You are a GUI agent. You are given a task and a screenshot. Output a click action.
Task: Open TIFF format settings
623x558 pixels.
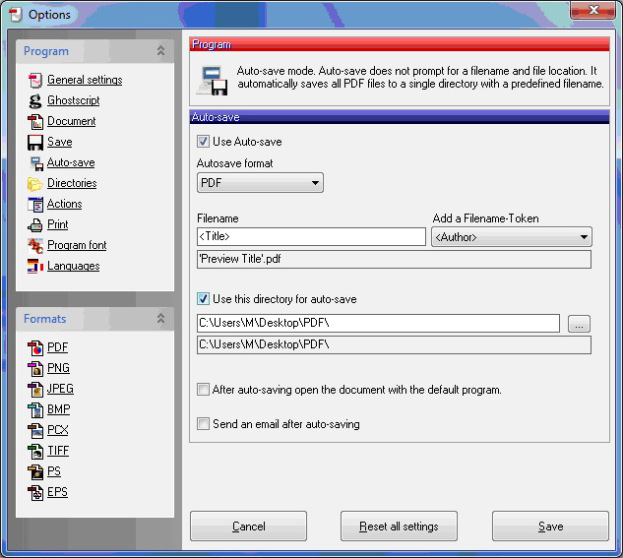pyautogui.click(x=58, y=451)
